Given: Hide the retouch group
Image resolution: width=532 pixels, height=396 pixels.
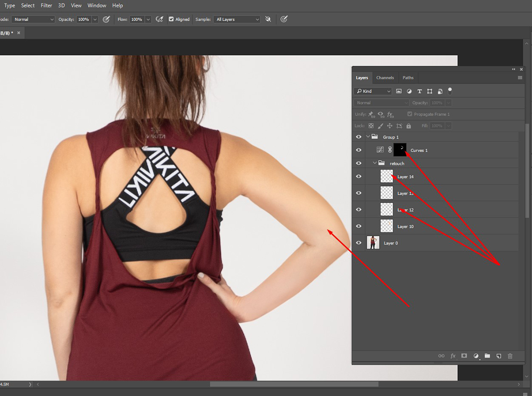Looking at the screenshot, I should [359, 163].
